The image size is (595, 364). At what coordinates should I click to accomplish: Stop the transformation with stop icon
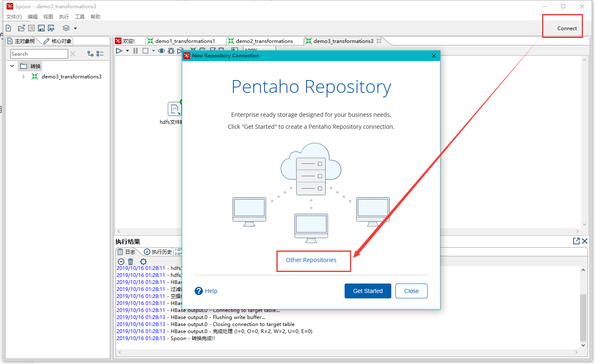tap(145, 51)
